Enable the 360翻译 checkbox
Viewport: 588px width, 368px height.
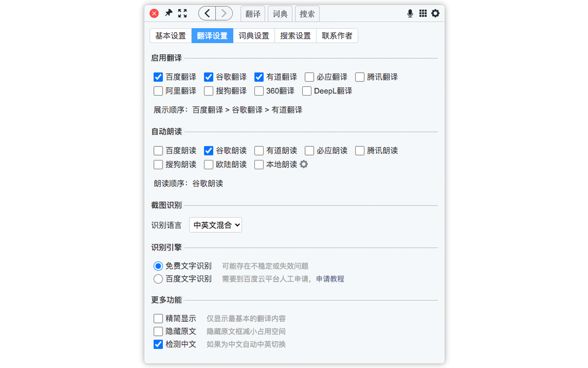tap(259, 91)
